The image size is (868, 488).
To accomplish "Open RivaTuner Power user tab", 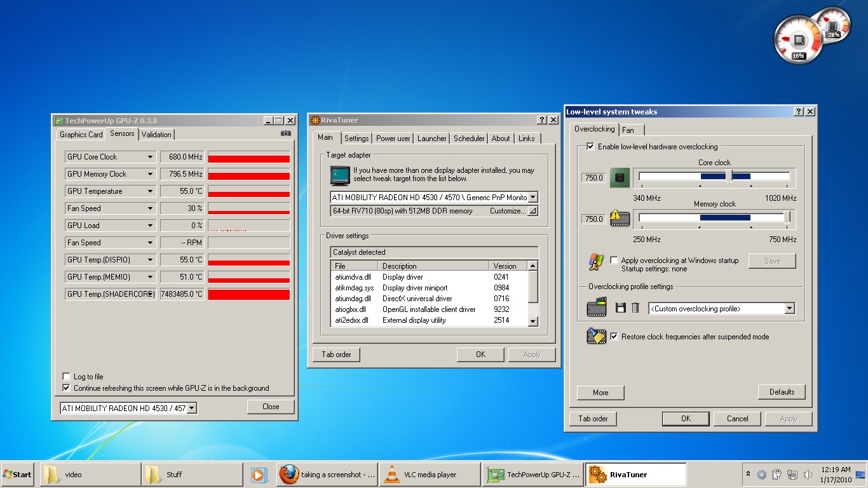I will click(393, 139).
